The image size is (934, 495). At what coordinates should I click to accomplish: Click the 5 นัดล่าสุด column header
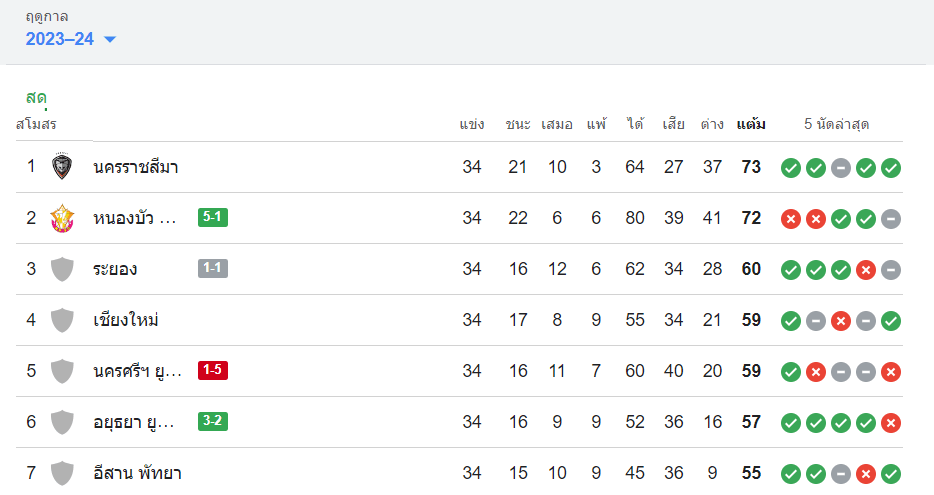[836, 125]
